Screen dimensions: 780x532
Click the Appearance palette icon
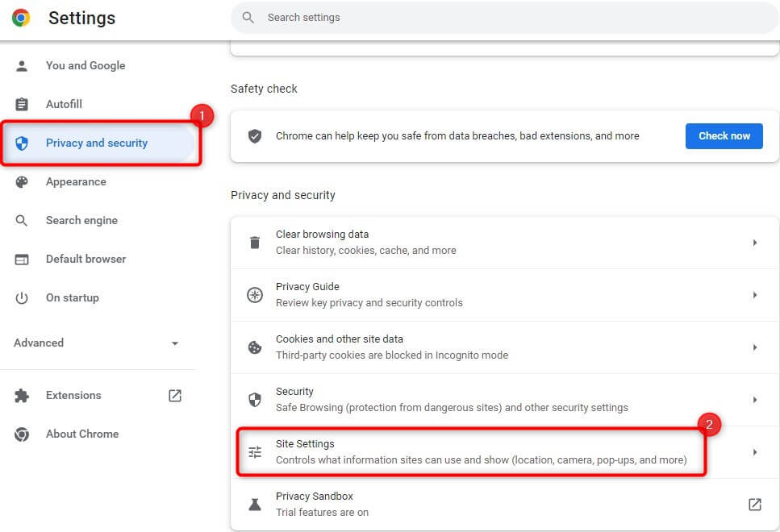(22, 182)
